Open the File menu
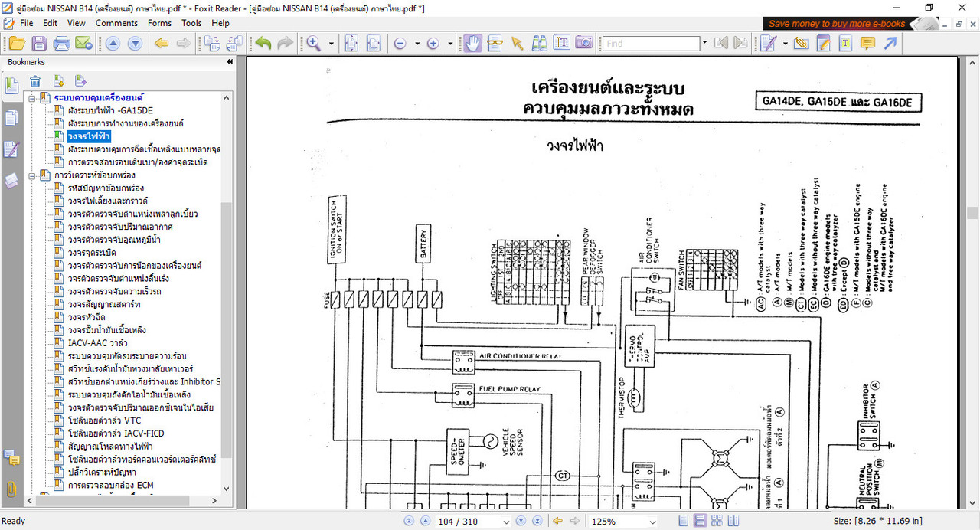Viewport: 980px width, 530px height. click(x=27, y=23)
